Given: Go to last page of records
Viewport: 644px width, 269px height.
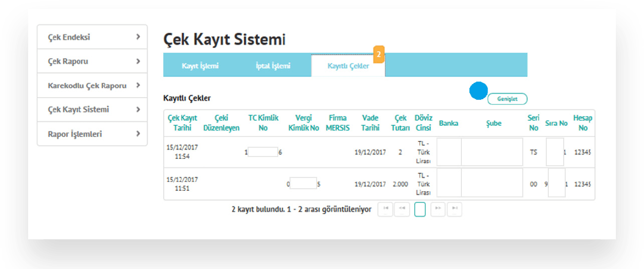Looking at the screenshot, I should click(454, 209).
